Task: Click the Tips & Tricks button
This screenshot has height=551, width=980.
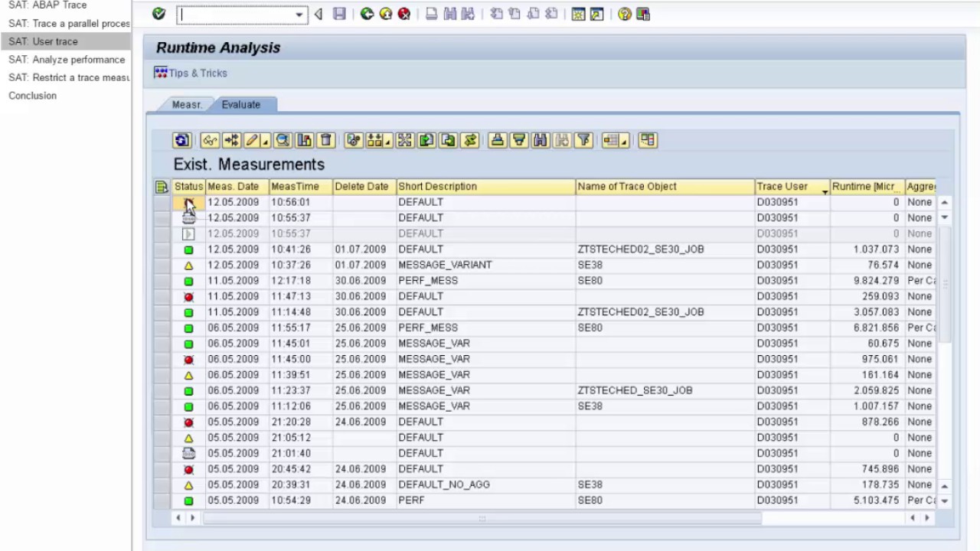Action: pos(191,73)
